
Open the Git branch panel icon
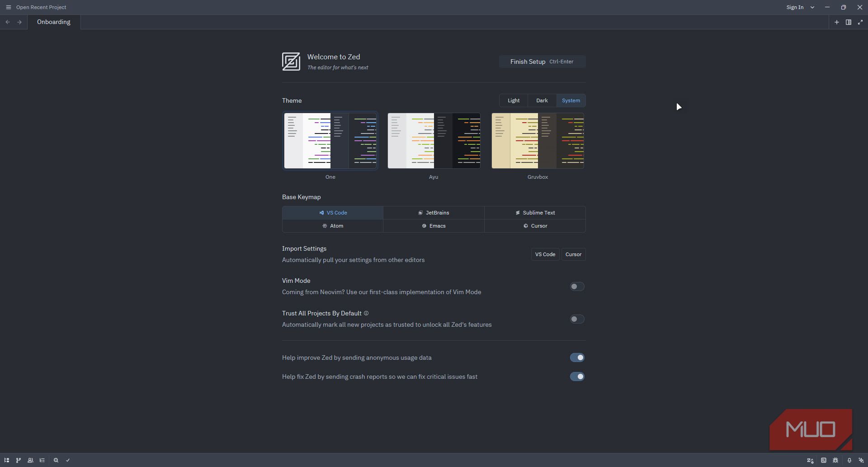(19, 460)
